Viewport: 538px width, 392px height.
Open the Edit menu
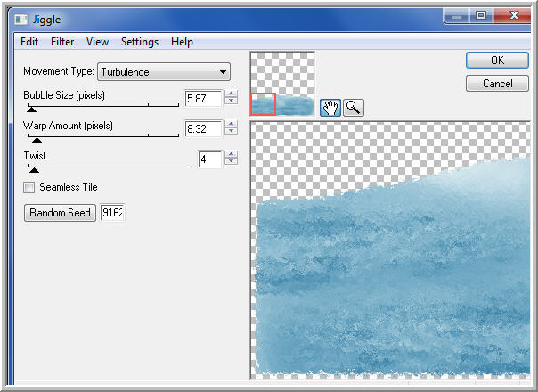click(29, 42)
